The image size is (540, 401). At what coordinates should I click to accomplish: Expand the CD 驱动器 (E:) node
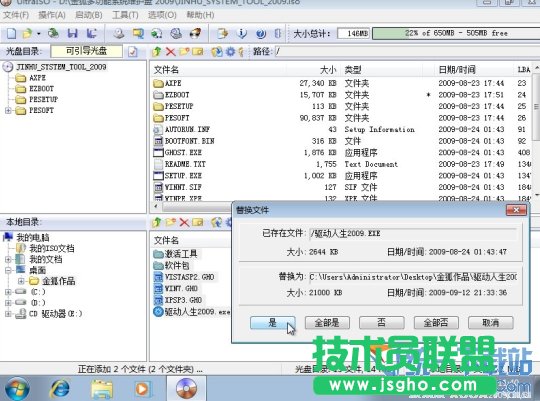pos(8,314)
